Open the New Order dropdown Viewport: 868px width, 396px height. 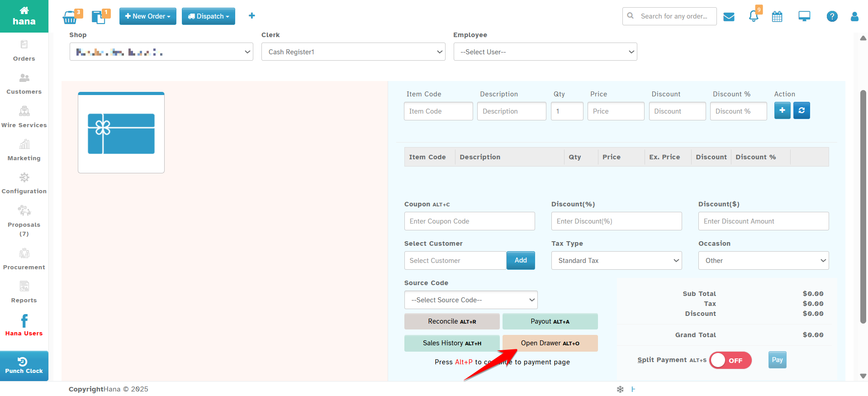[147, 16]
